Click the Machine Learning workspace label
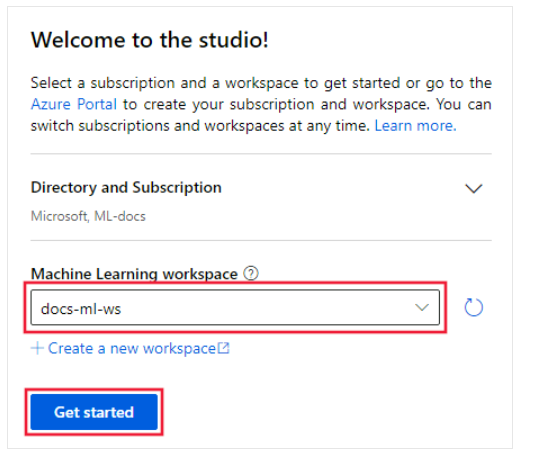Image resolution: width=535 pixels, height=457 pixels. (134, 274)
